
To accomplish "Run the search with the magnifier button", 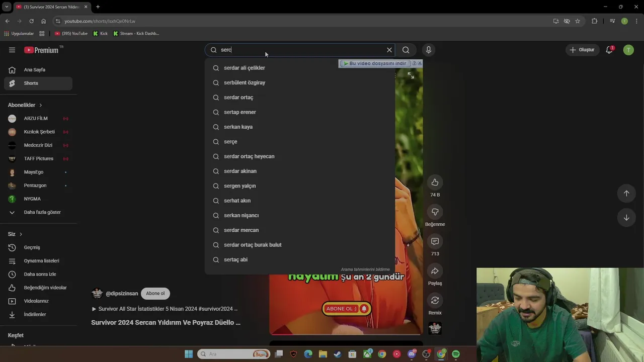I will pyautogui.click(x=406, y=50).
